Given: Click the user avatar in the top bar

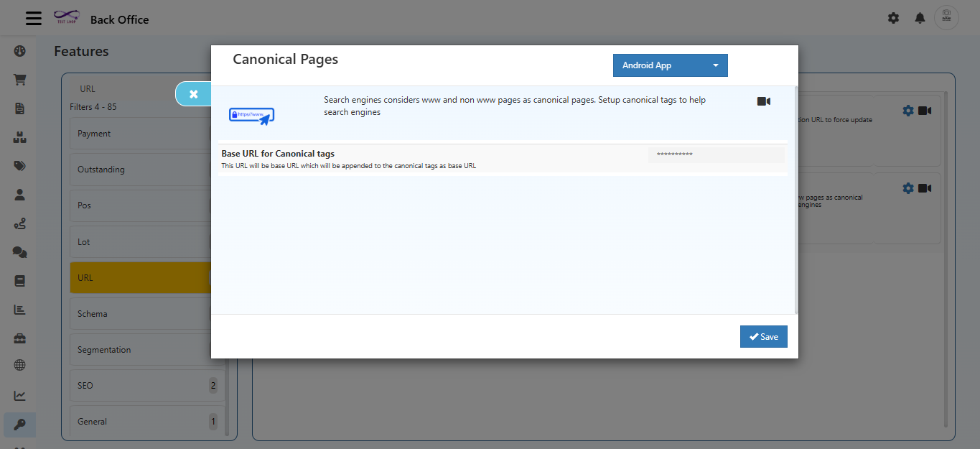Looking at the screenshot, I should click(x=946, y=18).
